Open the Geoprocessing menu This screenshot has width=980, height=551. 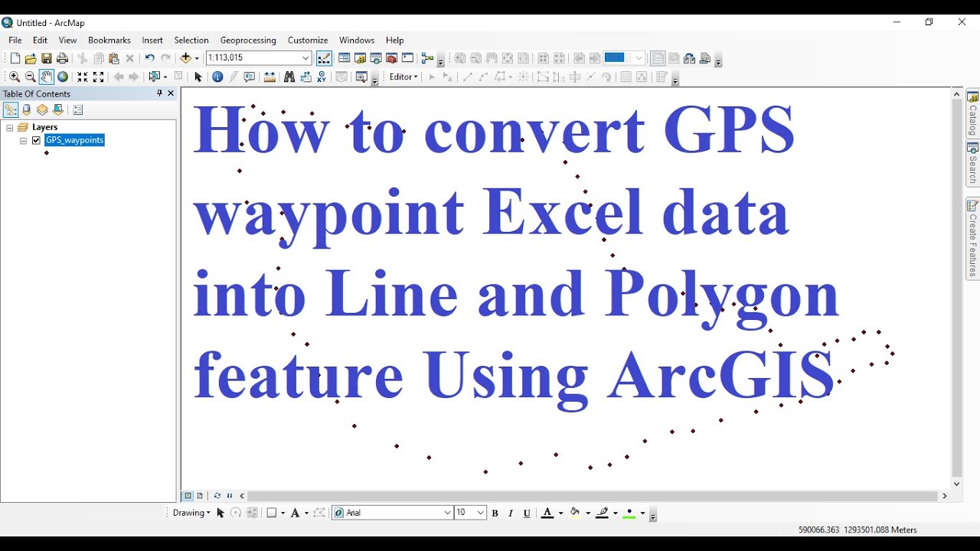pos(248,40)
